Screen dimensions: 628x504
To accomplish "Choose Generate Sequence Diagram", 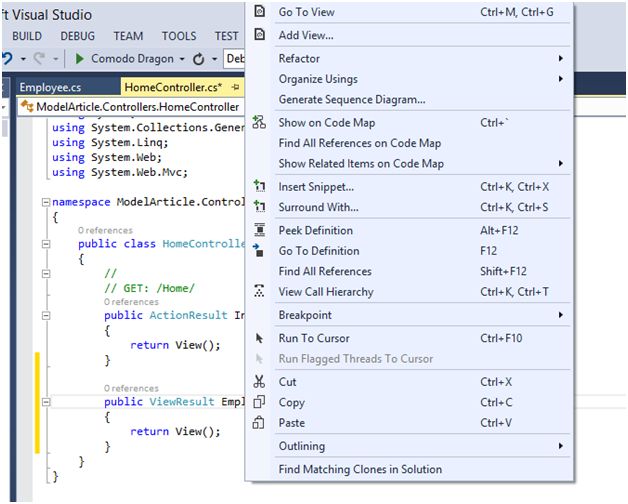I will point(352,100).
